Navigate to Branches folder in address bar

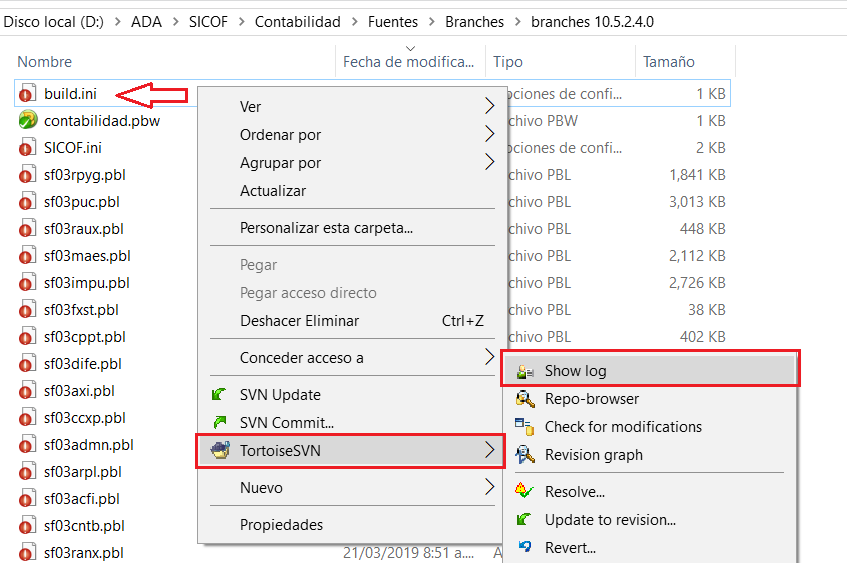click(476, 21)
